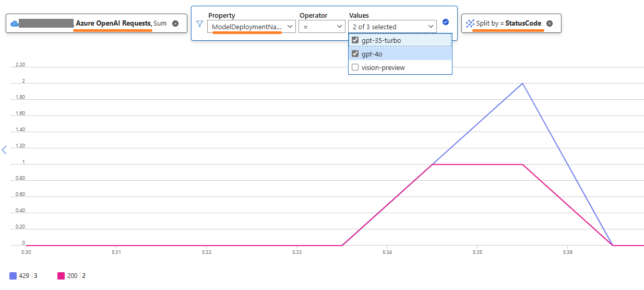The image size is (644, 290).
Task: Click the Split by = StatusCode label
Action: point(509,24)
